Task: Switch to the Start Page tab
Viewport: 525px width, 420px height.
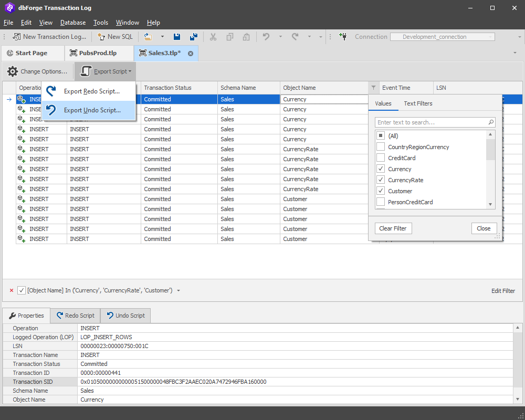Action: tap(33, 53)
